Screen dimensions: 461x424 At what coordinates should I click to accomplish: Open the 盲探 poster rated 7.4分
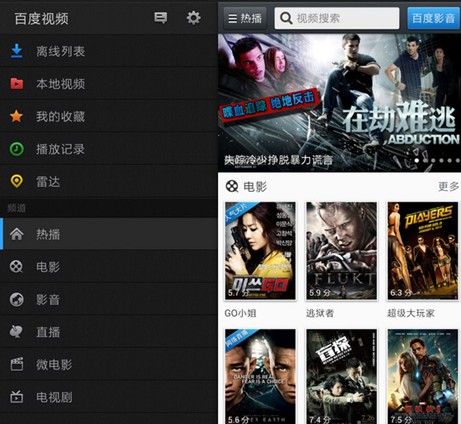pos(342,376)
